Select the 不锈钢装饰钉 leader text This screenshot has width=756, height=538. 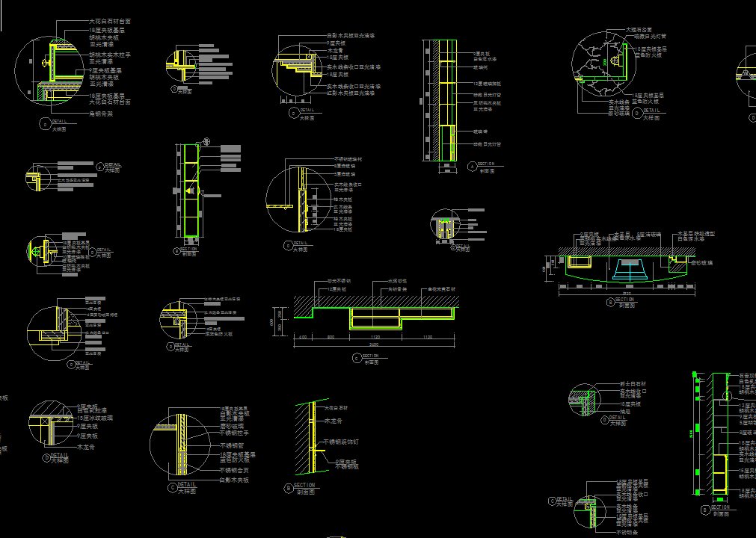[x=341, y=442]
